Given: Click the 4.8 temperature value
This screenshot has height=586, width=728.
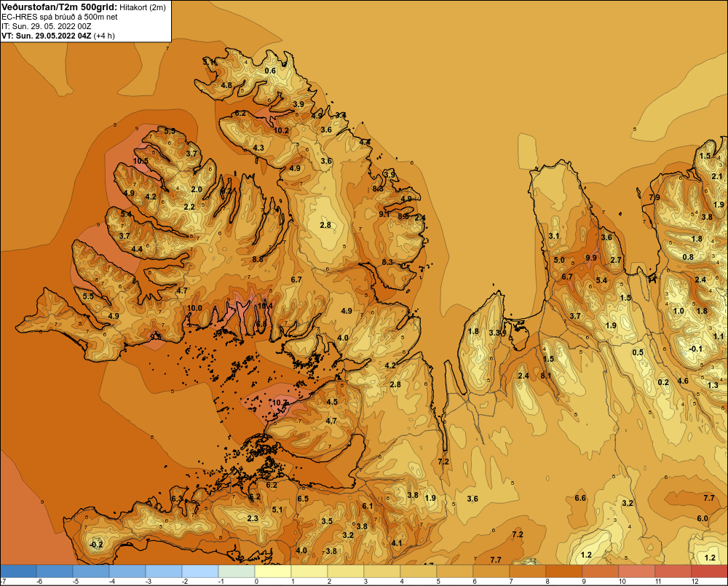Looking at the screenshot, I should (226, 85).
